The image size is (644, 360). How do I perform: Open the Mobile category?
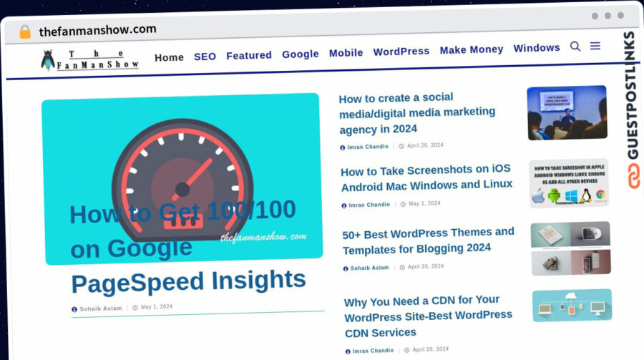(346, 52)
